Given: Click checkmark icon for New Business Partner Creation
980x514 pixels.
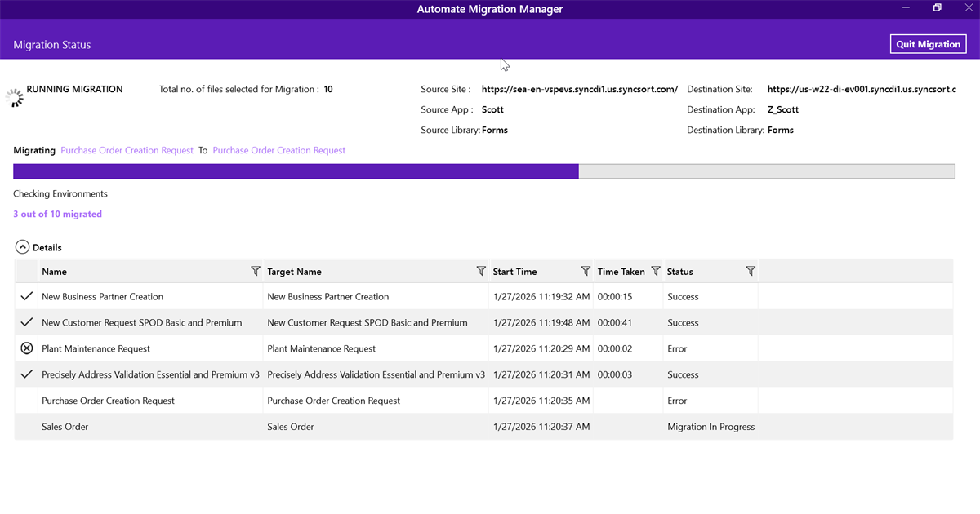Looking at the screenshot, I should [x=26, y=297].
